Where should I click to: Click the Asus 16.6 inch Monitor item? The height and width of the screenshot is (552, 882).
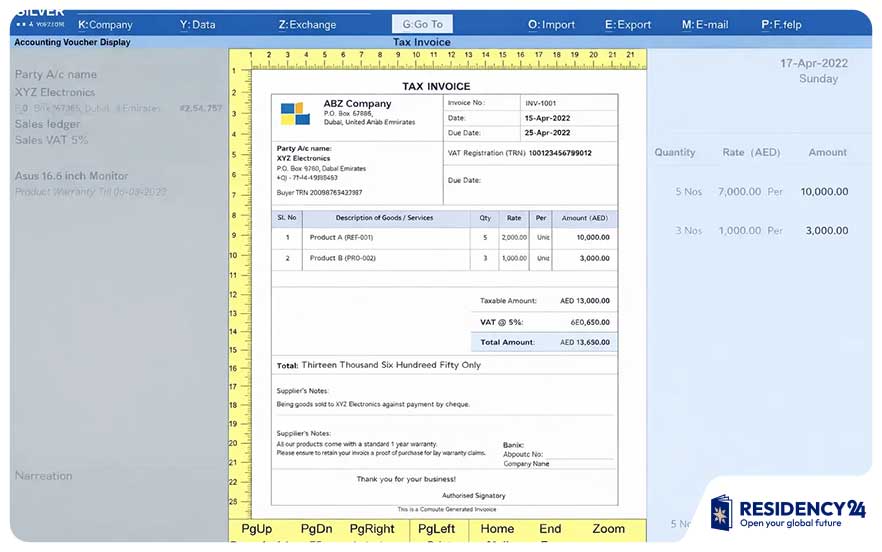coord(71,176)
